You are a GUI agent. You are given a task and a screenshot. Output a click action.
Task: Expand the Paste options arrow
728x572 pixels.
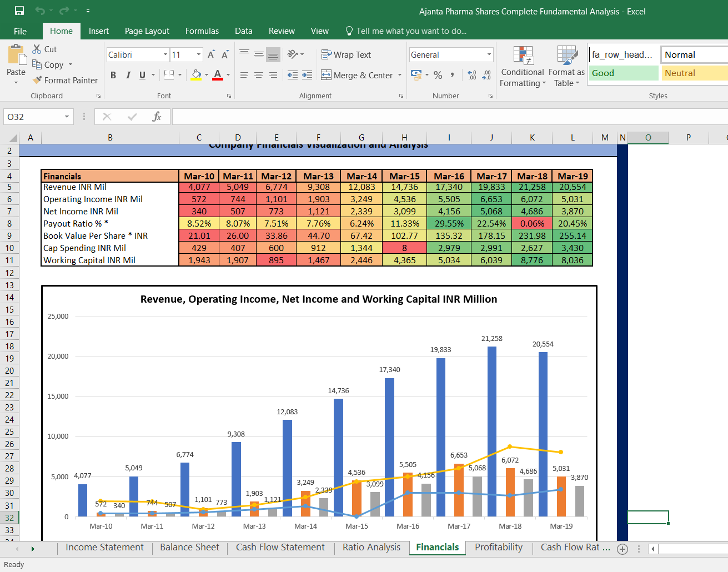click(x=16, y=83)
